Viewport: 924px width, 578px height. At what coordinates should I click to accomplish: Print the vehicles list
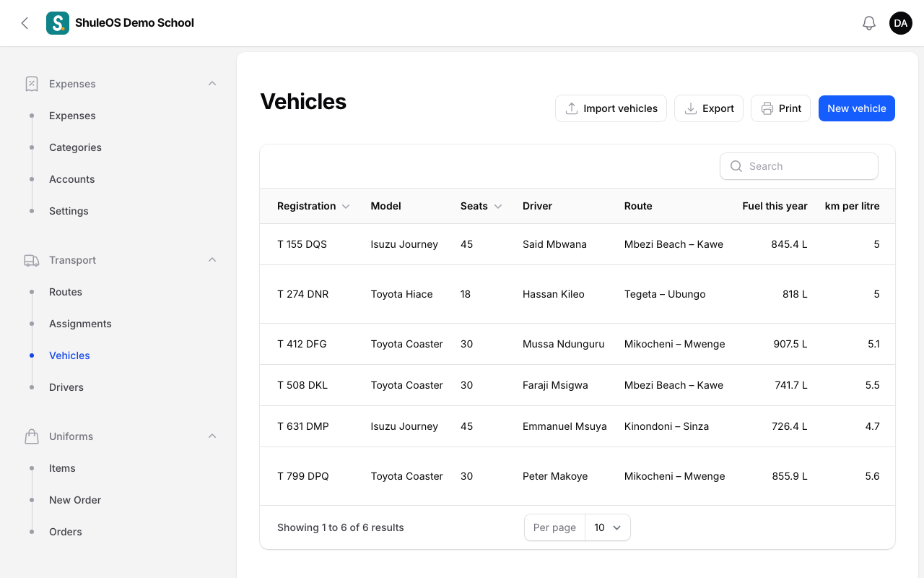coord(780,108)
